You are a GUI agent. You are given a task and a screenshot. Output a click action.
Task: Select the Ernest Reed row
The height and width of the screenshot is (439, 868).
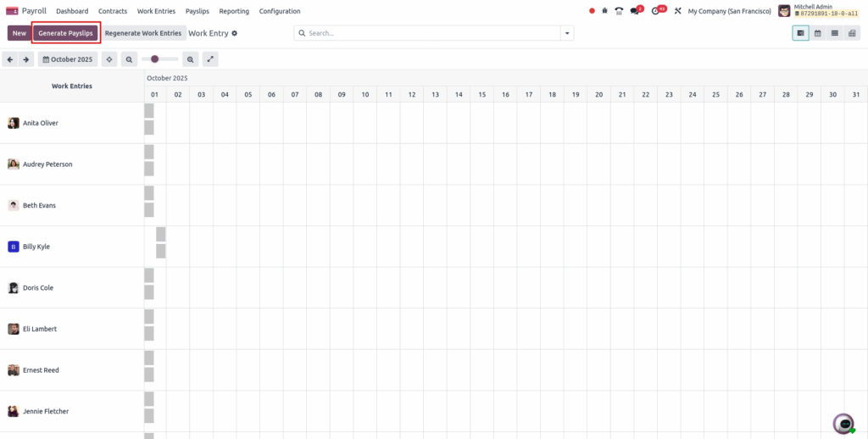(x=72, y=370)
